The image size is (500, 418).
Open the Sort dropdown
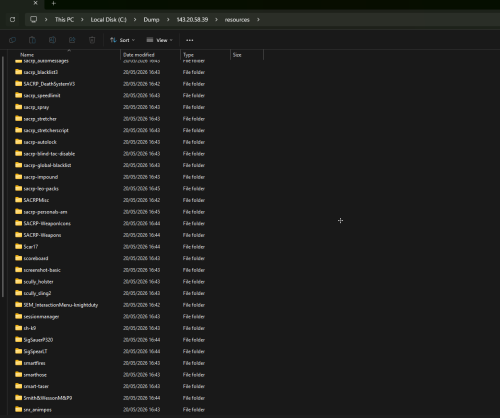[122, 40]
